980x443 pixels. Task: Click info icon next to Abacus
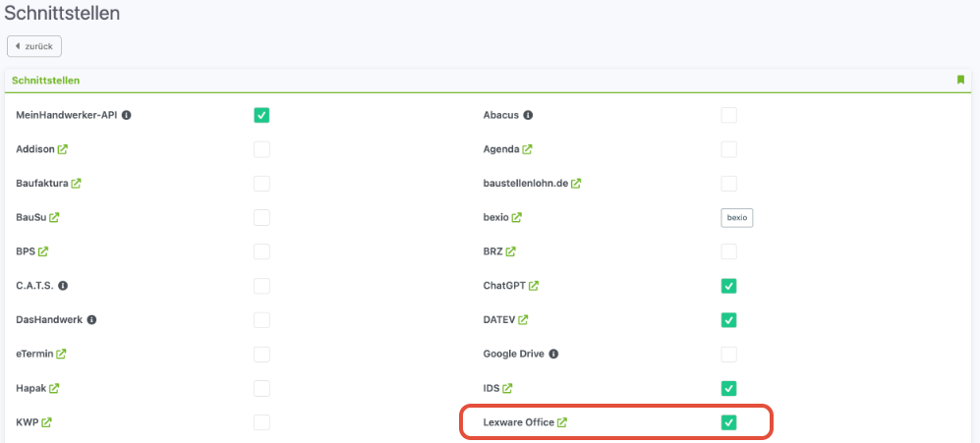[528, 115]
